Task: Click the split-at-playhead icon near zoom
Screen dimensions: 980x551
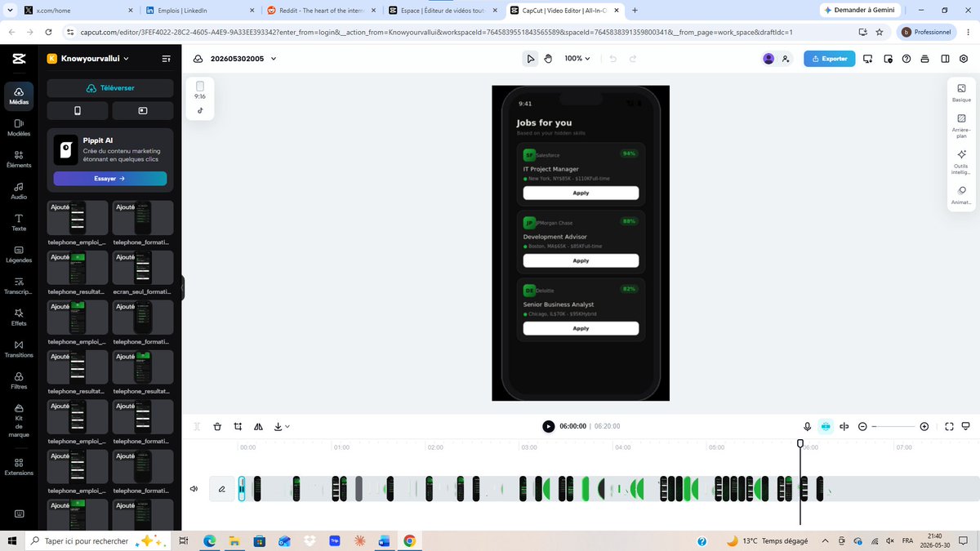Action: (x=844, y=426)
